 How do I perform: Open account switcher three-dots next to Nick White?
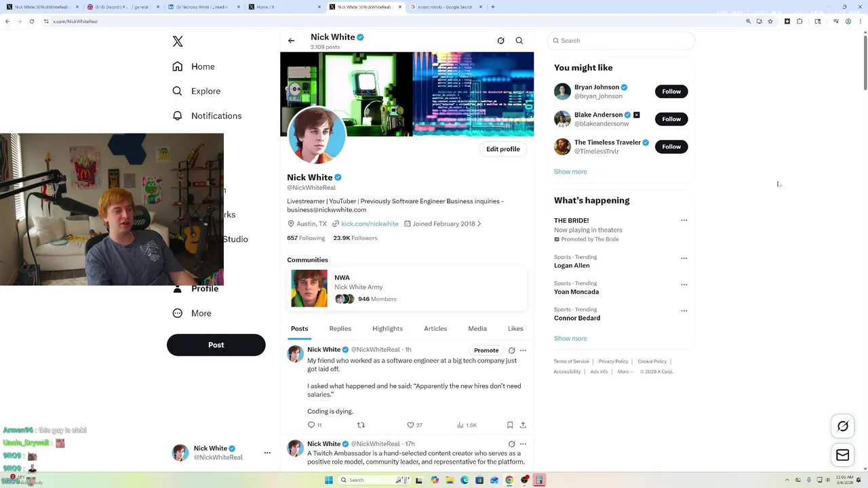pos(267,453)
